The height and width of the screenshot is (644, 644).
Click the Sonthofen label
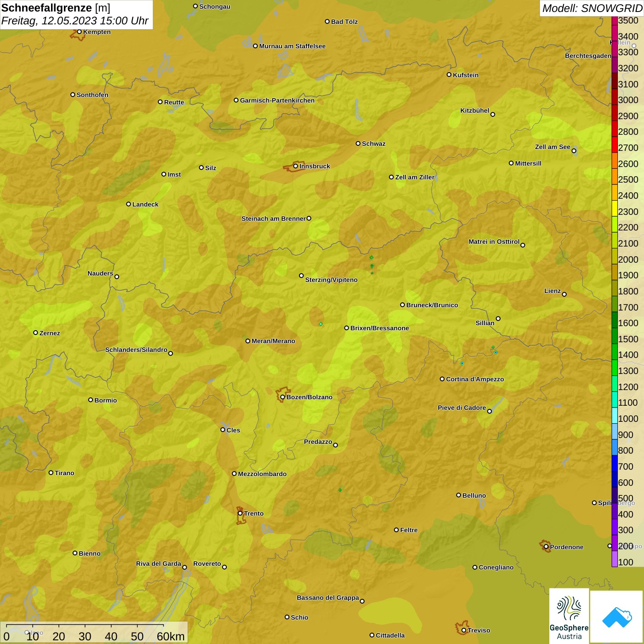pos(92,95)
